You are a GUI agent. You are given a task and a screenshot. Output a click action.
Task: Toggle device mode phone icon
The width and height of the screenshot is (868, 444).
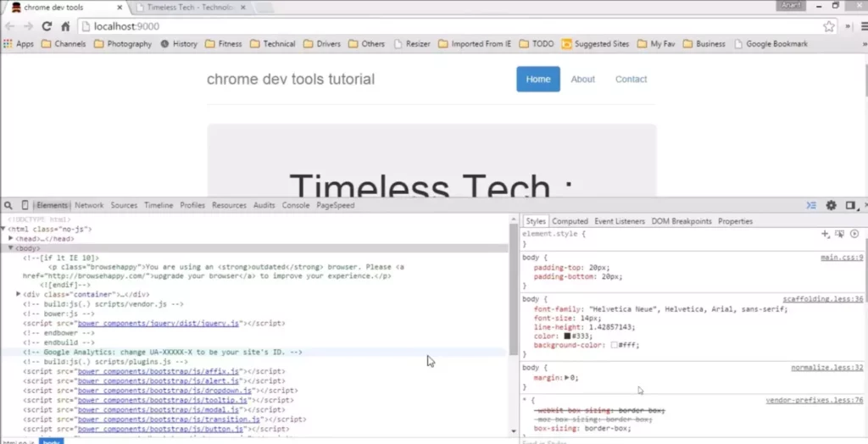click(25, 206)
